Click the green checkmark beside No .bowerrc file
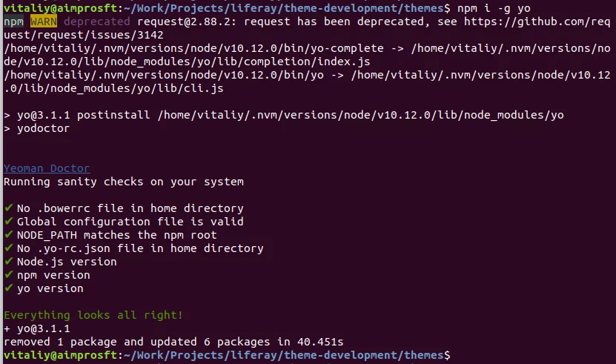The height and width of the screenshot is (364, 616). [9, 208]
